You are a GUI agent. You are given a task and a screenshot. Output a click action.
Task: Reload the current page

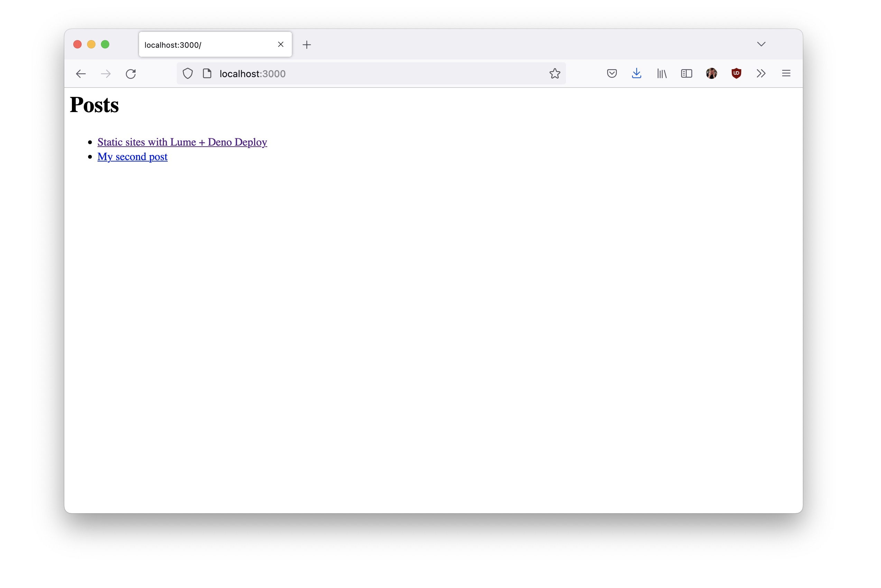click(x=131, y=73)
